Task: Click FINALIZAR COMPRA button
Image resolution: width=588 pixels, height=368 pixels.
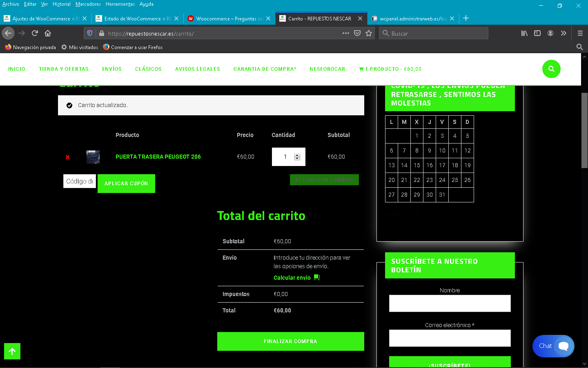Action: pos(291,341)
